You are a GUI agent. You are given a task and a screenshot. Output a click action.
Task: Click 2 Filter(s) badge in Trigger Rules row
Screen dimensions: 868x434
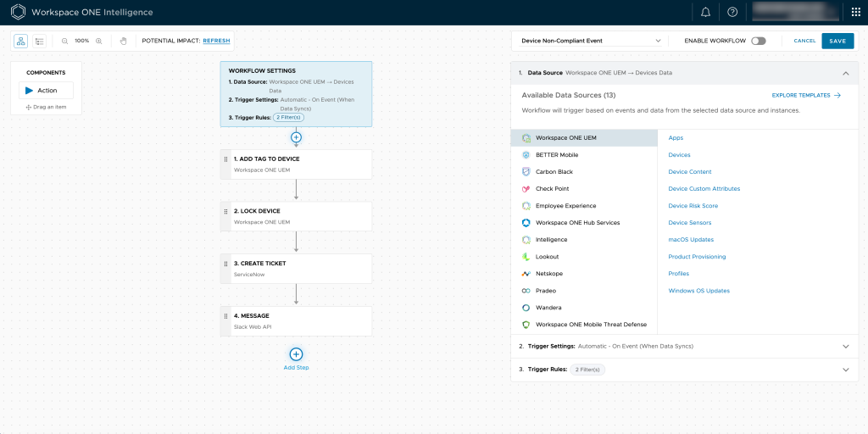pyautogui.click(x=587, y=370)
